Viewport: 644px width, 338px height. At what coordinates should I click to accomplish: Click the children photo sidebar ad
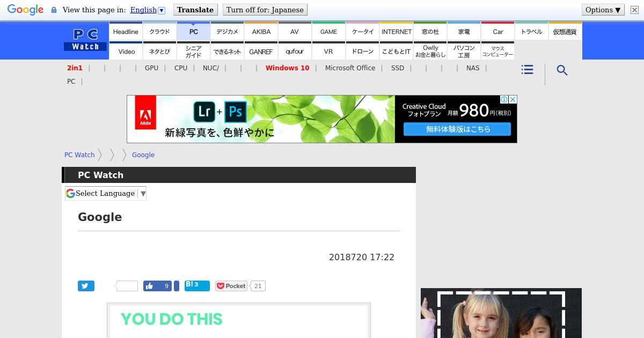click(x=501, y=313)
